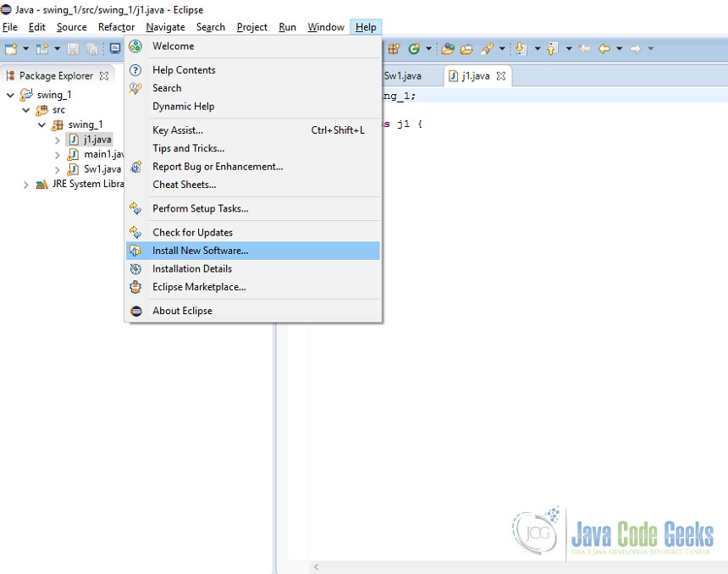Open the New wizard toolbar icon

[10, 48]
